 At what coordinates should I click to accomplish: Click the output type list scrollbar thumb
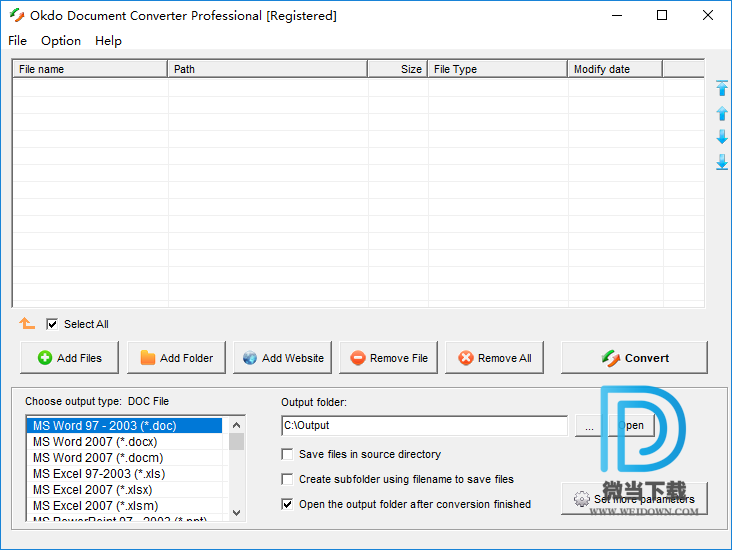pyautogui.click(x=236, y=442)
